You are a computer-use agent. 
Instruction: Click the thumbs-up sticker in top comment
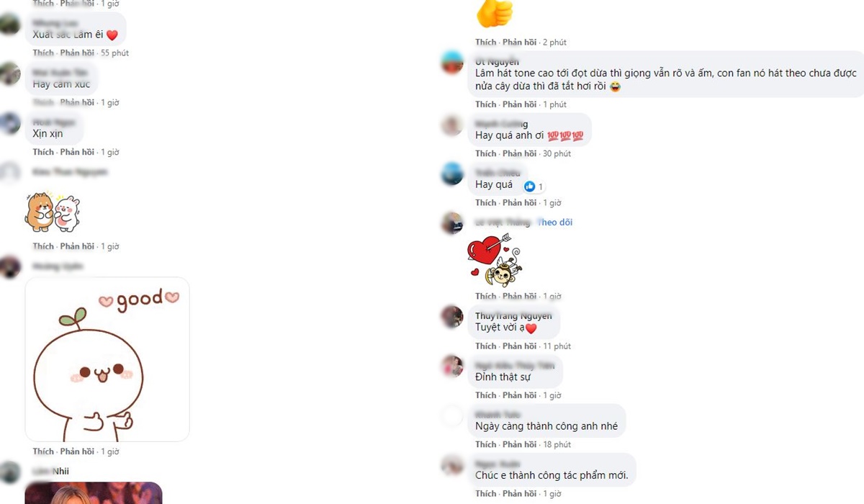[x=495, y=14]
